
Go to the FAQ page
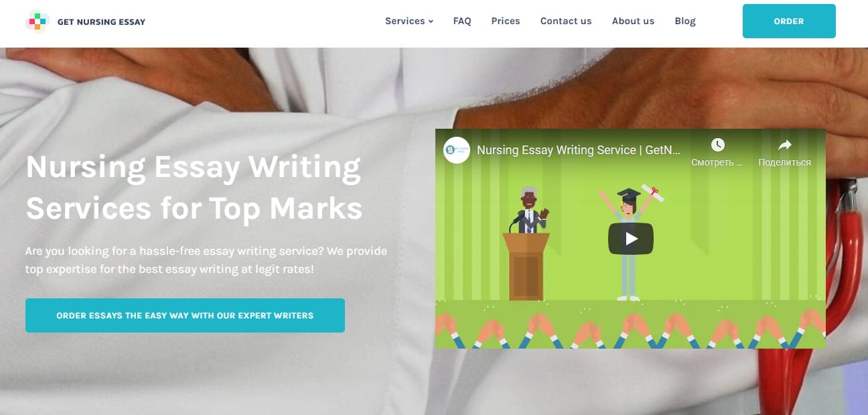coord(462,21)
